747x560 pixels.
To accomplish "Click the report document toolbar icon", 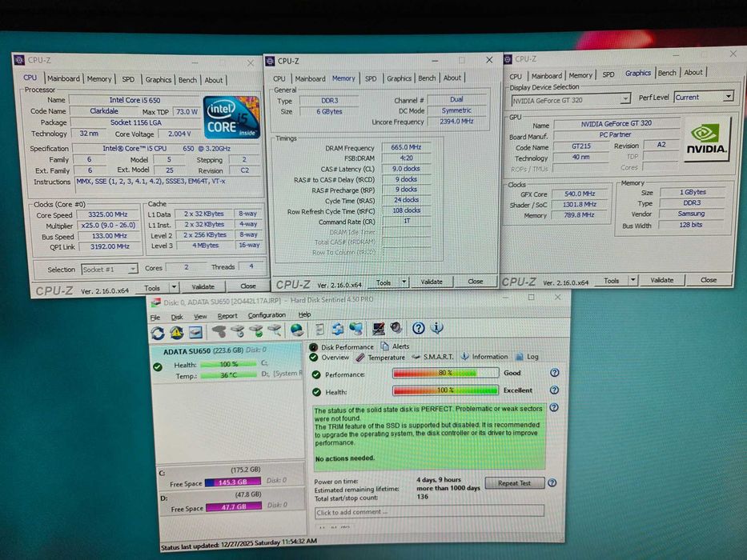I will coord(319,329).
